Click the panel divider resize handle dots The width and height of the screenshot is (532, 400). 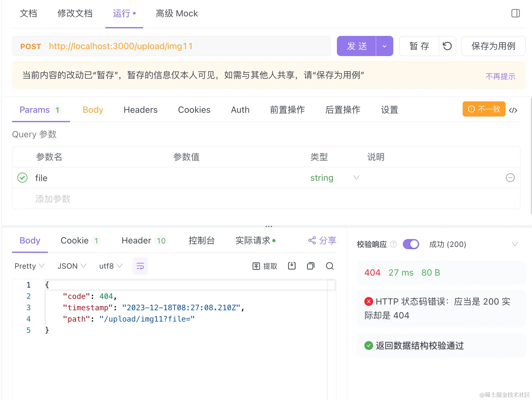point(269,226)
